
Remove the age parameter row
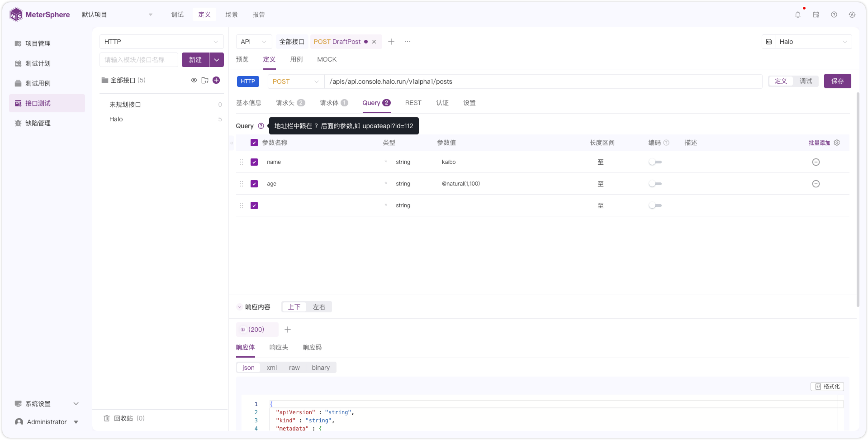point(816,184)
